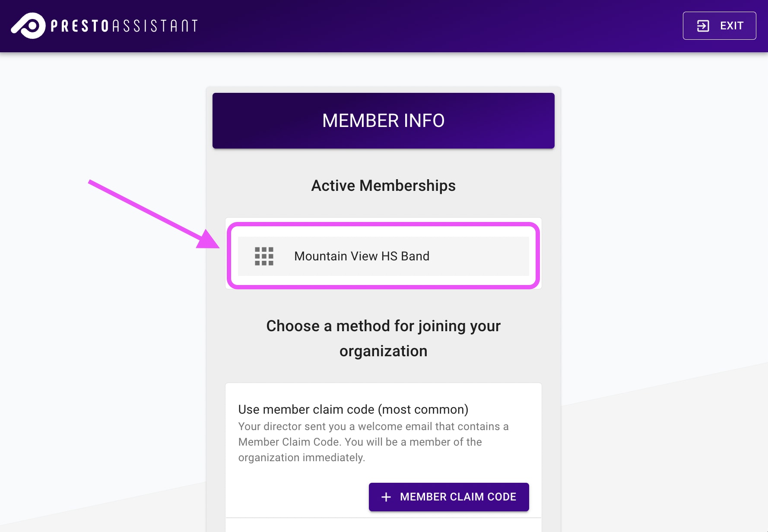Click the grid icon next to Mountain View HS Band
This screenshot has width=768, height=532.
[x=263, y=256]
